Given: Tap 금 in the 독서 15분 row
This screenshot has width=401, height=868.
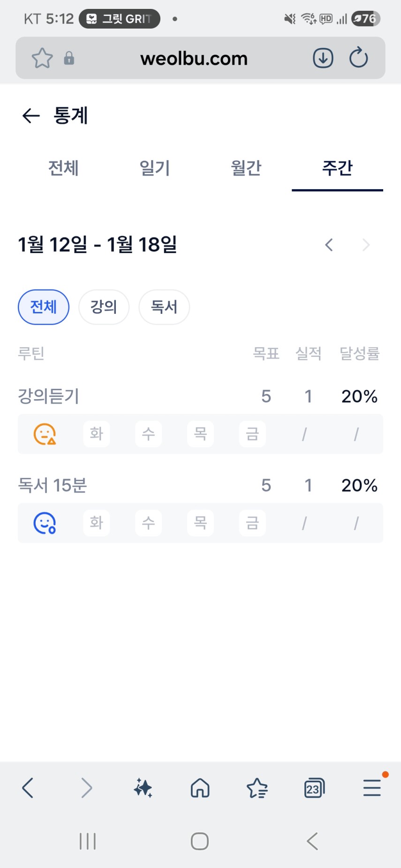Looking at the screenshot, I should point(252,523).
